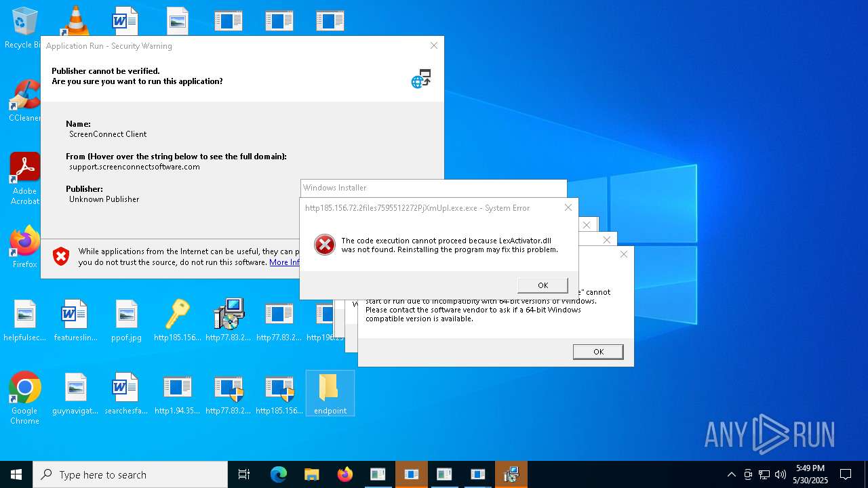Open the notification center

(x=846, y=474)
